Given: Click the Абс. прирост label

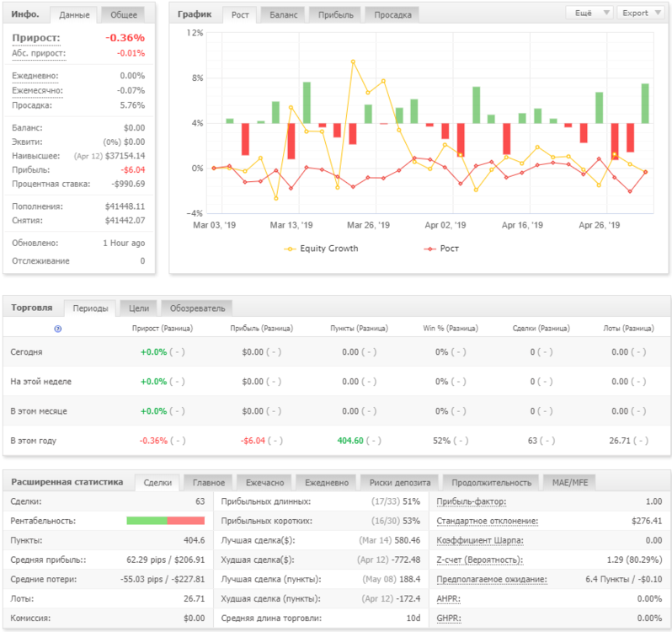Looking at the screenshot, I should tap(39, 53).
